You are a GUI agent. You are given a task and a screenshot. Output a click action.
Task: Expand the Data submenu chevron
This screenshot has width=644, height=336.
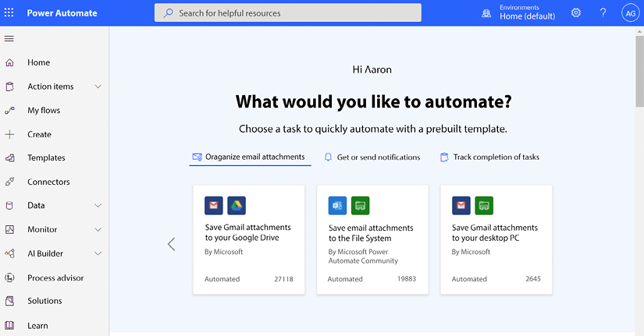[98, 206]
